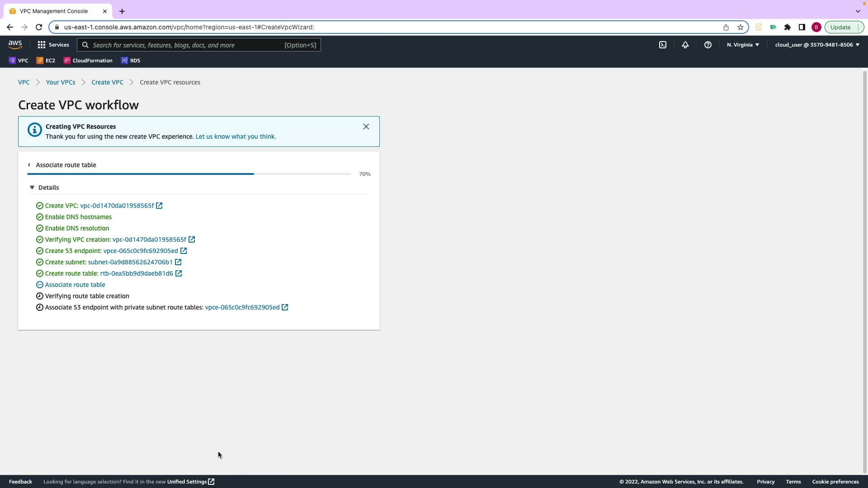Viewport: 868px width, 488px height.
Task: Open the notifications bell
Action: (x=685, y=45)
